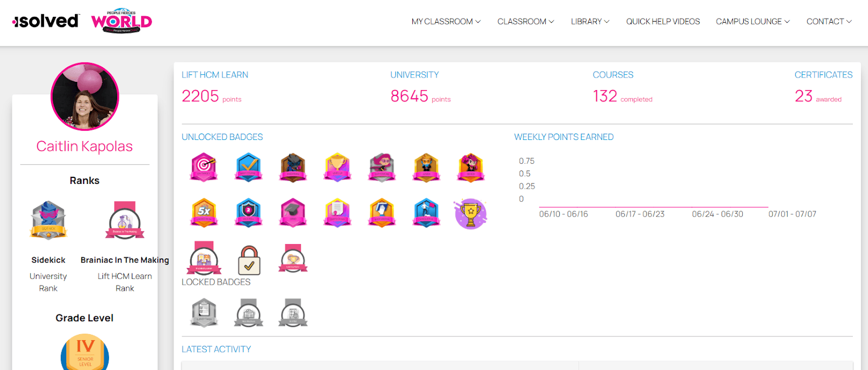
Task: Open the isolved logo home link
Action: point(46,21)
